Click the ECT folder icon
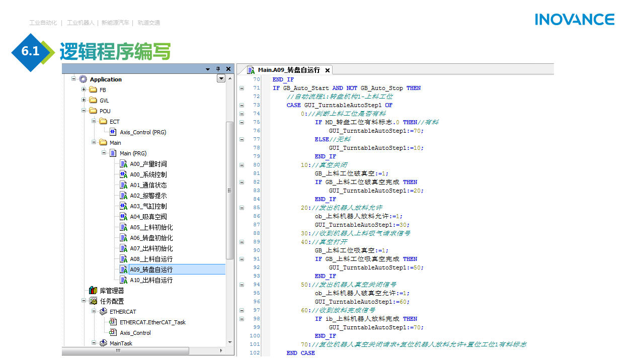Screen dimensions: 644x362 tap(103, 121)
